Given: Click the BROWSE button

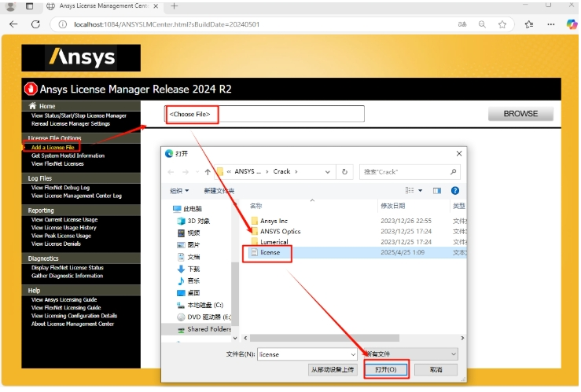Looking at the screenshot, I should pos(520,114).
